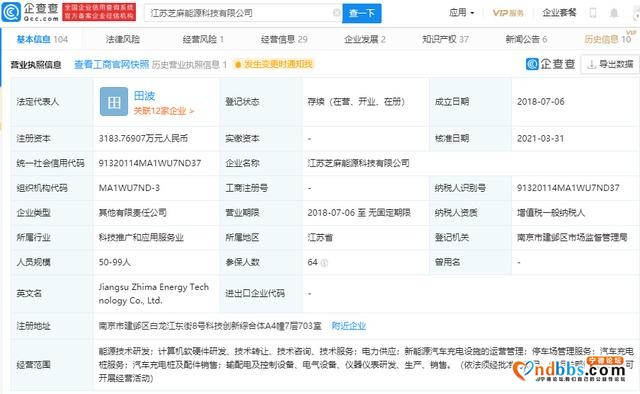Expand the 应用 dropdown menu
This screenshot has width=640, height=394.
(461, 13)
